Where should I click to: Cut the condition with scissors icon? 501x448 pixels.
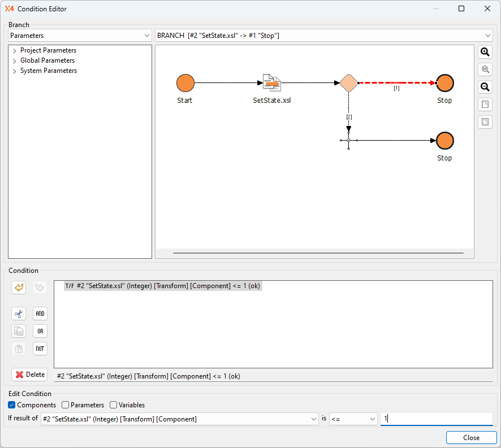[19, 314]
